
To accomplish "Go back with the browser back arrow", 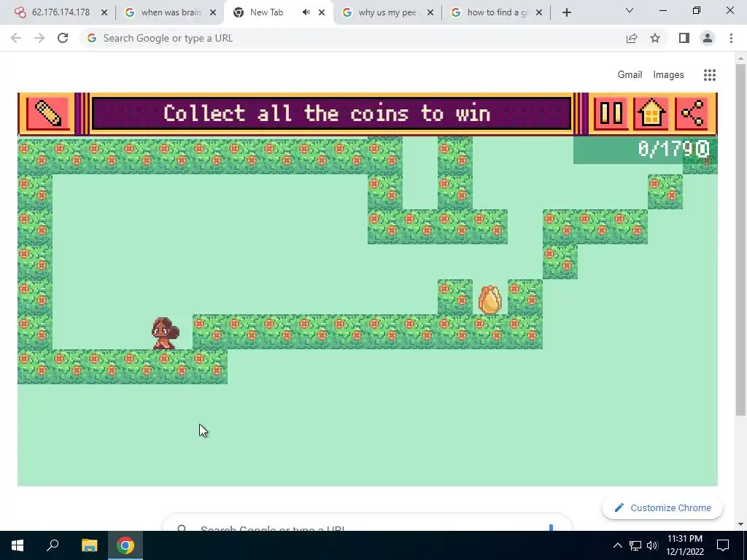I will point(16,38).
